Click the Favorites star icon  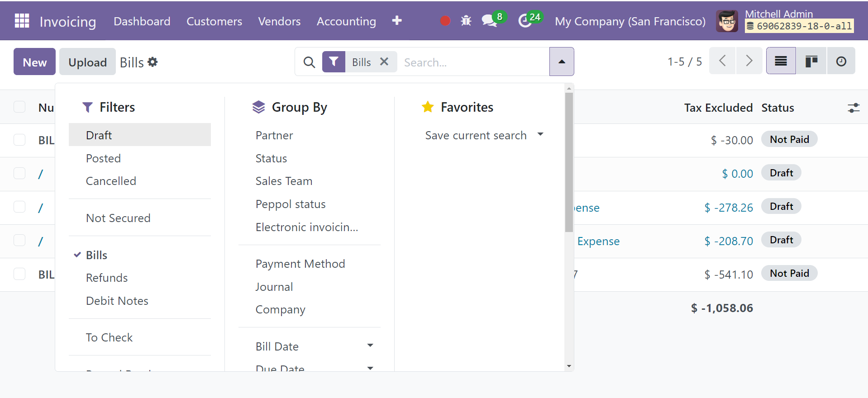tap(428, 107)
